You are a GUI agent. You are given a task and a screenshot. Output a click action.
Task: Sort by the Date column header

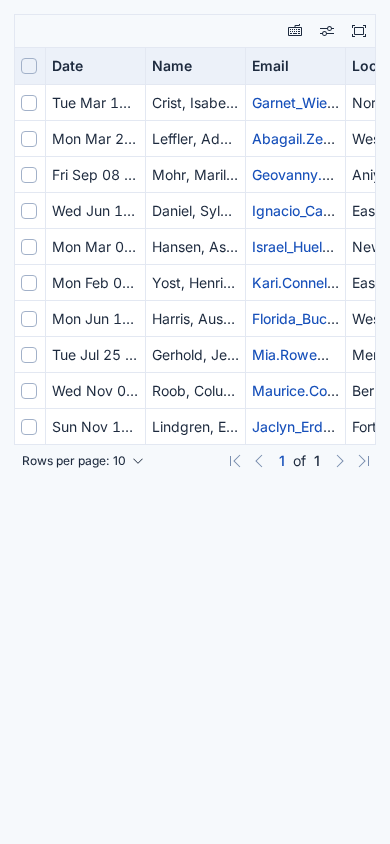coord(67,66)
